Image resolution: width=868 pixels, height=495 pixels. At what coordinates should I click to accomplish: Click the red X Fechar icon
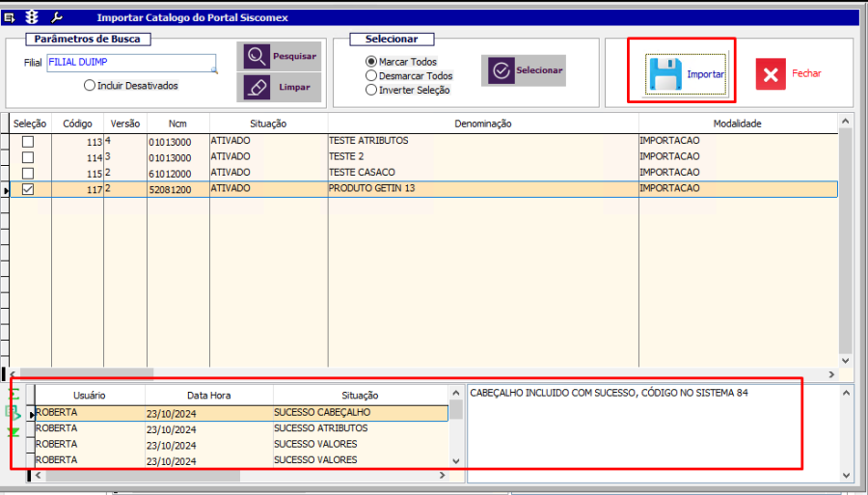coord(771,74)
